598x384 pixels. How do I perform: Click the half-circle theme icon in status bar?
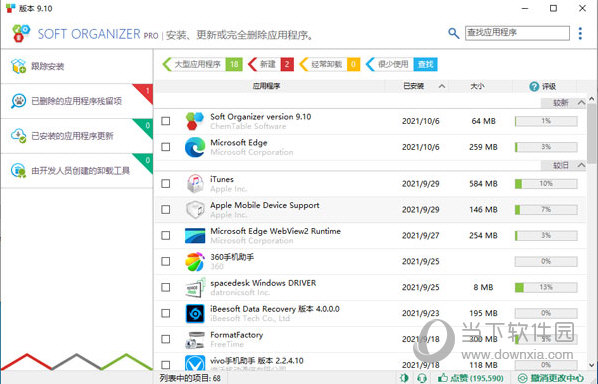[x=404, y=378]
